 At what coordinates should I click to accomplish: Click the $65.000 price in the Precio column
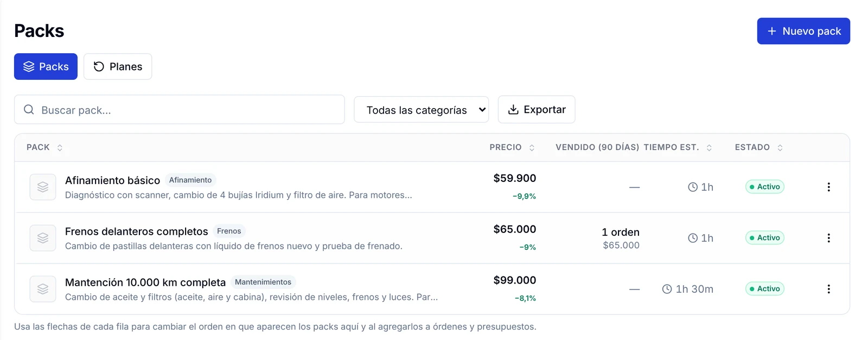coord(514,229)
